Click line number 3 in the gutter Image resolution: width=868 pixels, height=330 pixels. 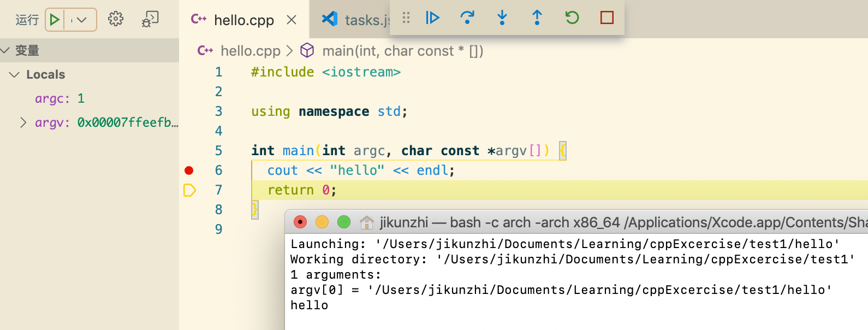(x=219, y=111)
